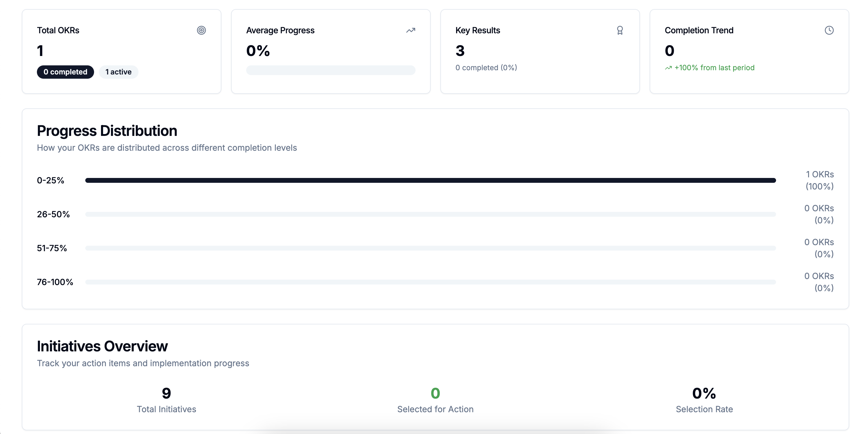Click the trending arrow icon in Average Progress

pos(410,30)
